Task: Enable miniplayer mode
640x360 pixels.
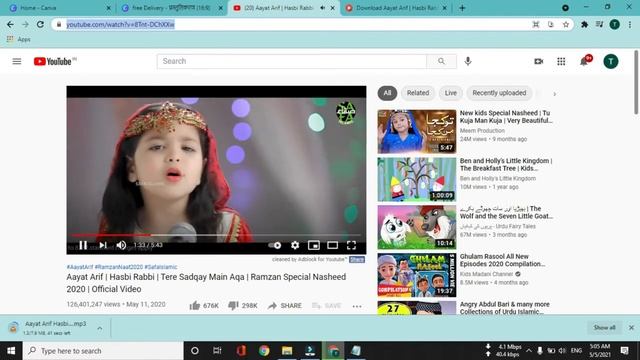Action: click(313, 245)
